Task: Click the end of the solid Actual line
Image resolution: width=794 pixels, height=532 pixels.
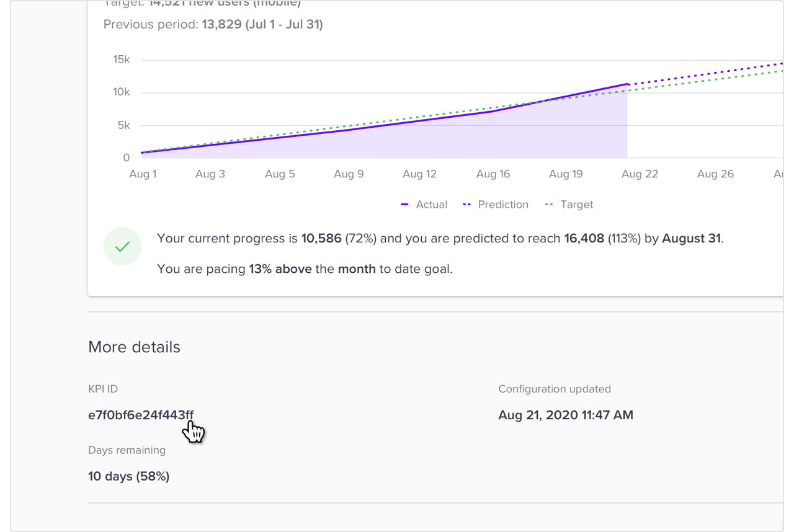Action: (x=627, y=84)
